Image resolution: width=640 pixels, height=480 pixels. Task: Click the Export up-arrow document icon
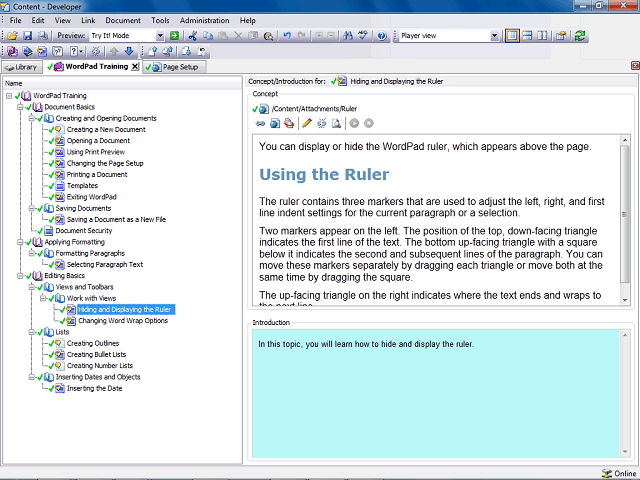pyautogui.click(x=153, y=51)
